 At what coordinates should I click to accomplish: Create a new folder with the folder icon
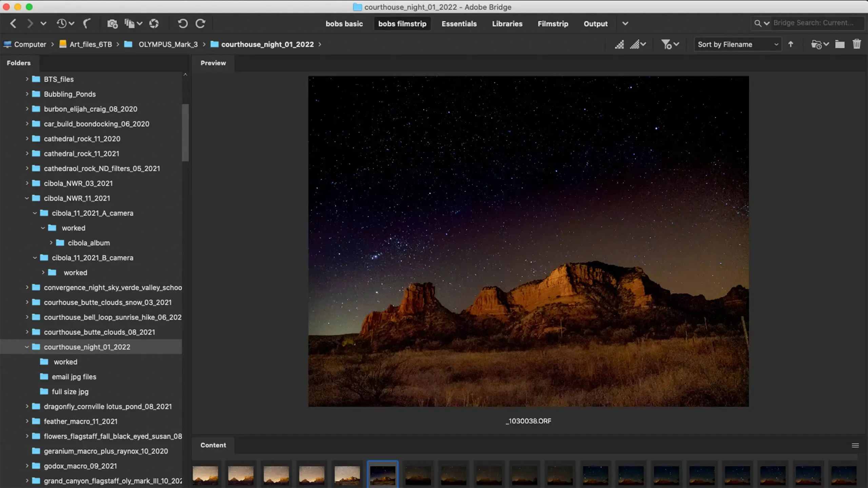point(840,44)
